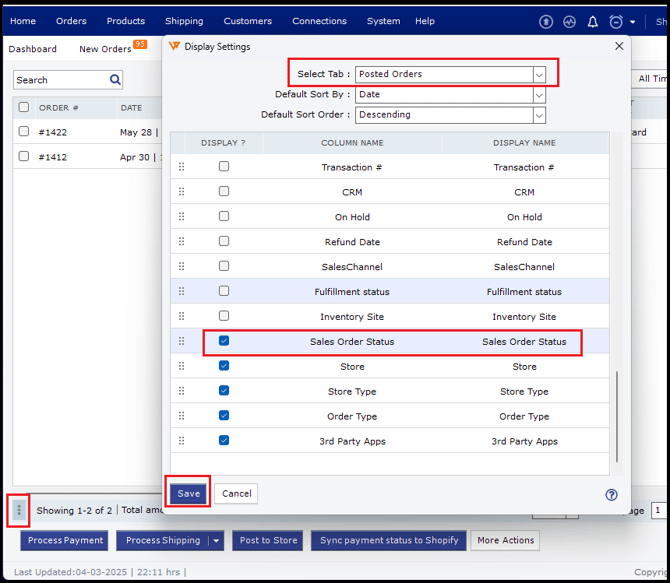Viewport: 670px width, 583px height.
Task: Close the Display Settings dialog
Action: point(618,46)
